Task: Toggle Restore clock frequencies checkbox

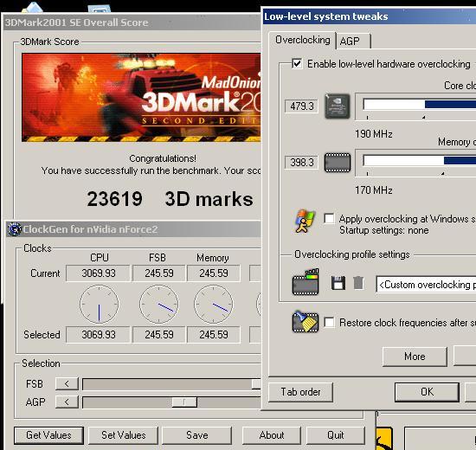Action: 329,322
